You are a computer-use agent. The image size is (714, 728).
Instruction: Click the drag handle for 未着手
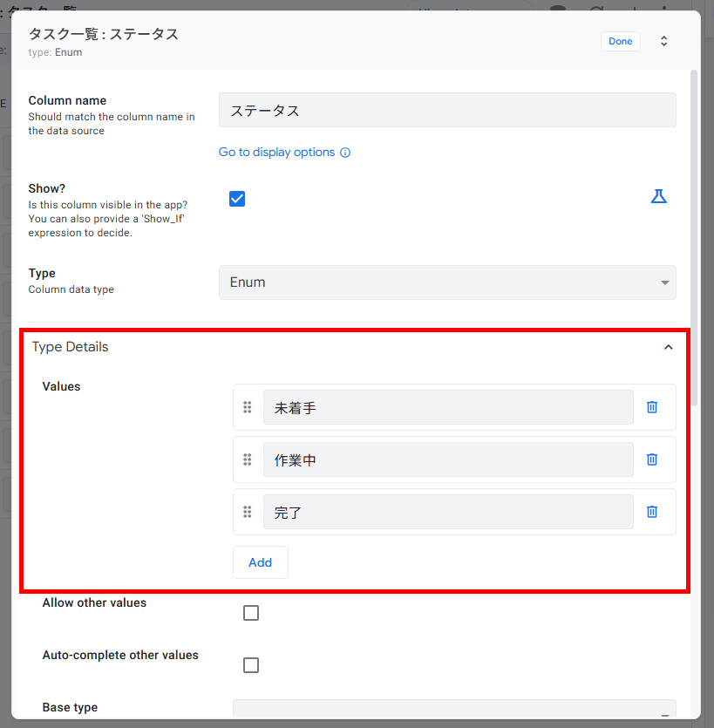tap(248, 407)
